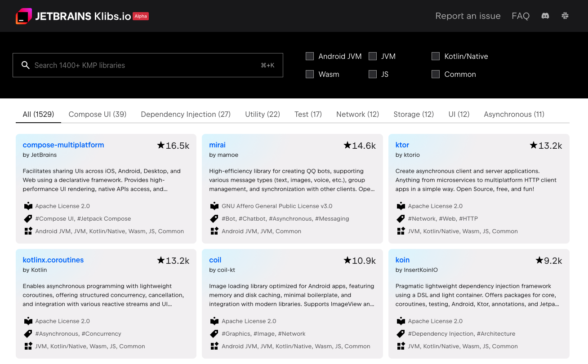Click the 'by JetBrains' author text
This screenshot has height=364, width=588.
click(x=40, y=155)
